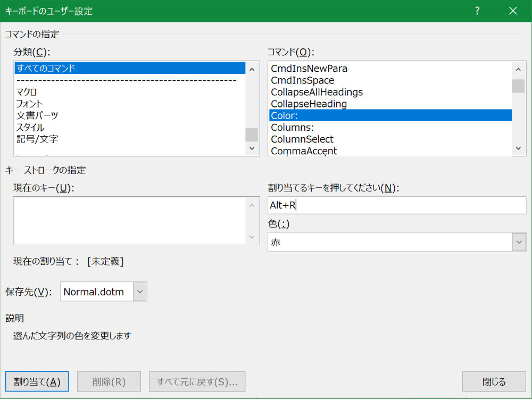Click the help question mark icon

pos(477,11)
